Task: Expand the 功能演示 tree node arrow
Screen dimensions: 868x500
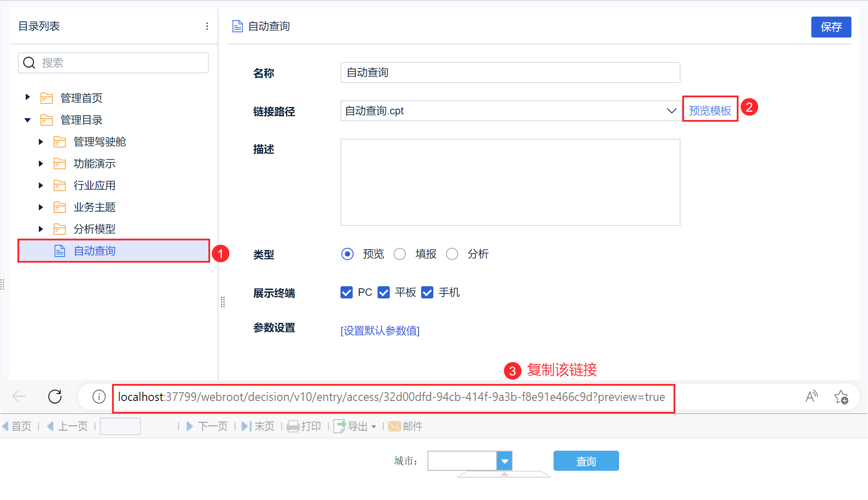Action: point(41,164)
